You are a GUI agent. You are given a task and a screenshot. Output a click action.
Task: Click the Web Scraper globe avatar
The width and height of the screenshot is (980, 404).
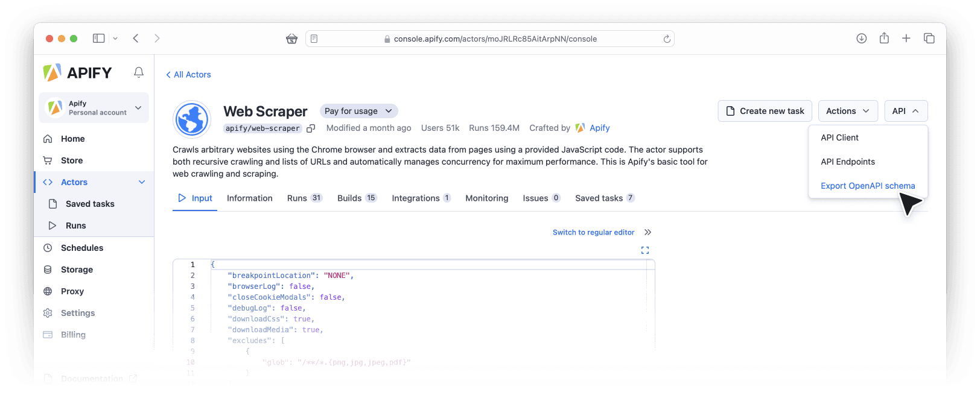(192, 119)
